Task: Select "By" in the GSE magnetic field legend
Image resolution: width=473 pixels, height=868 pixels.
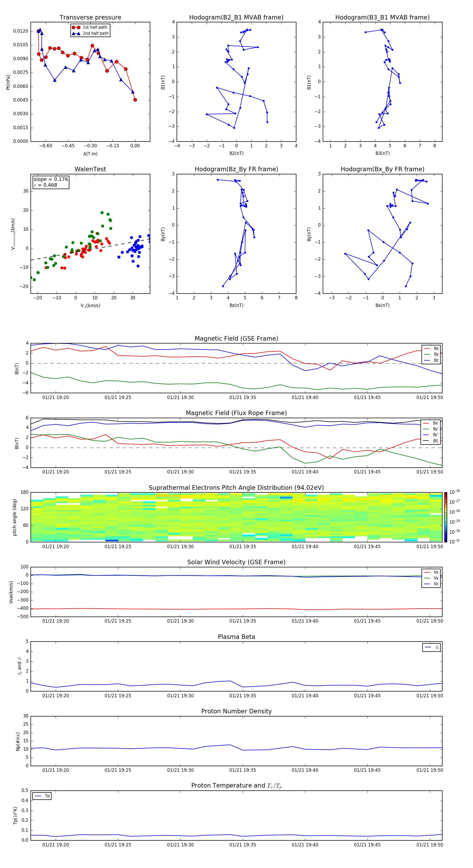Action: point(431,355)
